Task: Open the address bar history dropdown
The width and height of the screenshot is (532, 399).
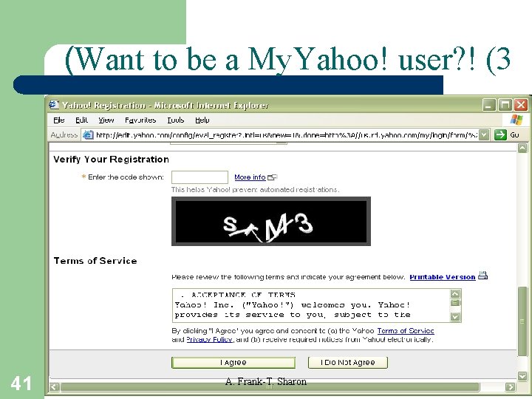Action: 484,134
